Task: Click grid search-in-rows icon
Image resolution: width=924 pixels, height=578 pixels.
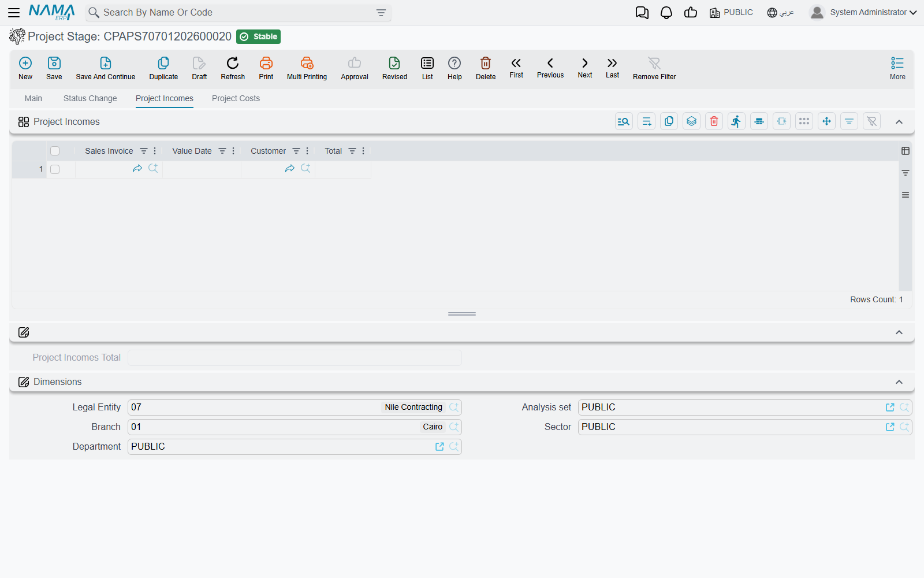Action: (624, 121)
